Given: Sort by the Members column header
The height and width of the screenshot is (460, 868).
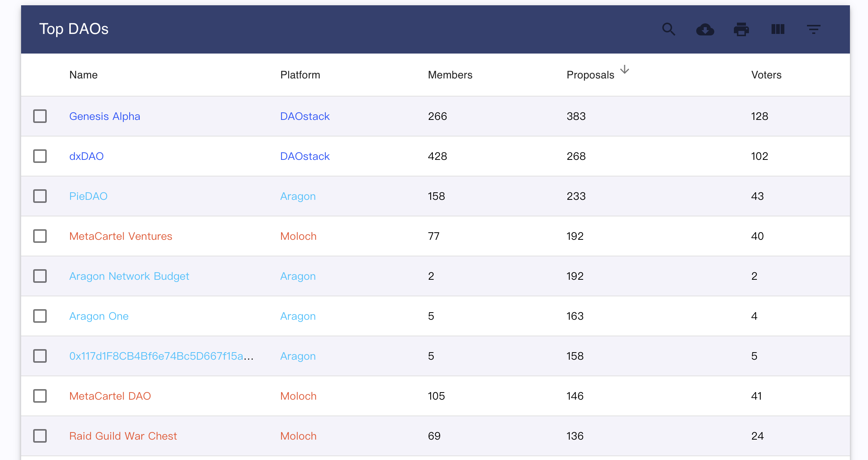Looking at the screenshot, I should (450, 75).
